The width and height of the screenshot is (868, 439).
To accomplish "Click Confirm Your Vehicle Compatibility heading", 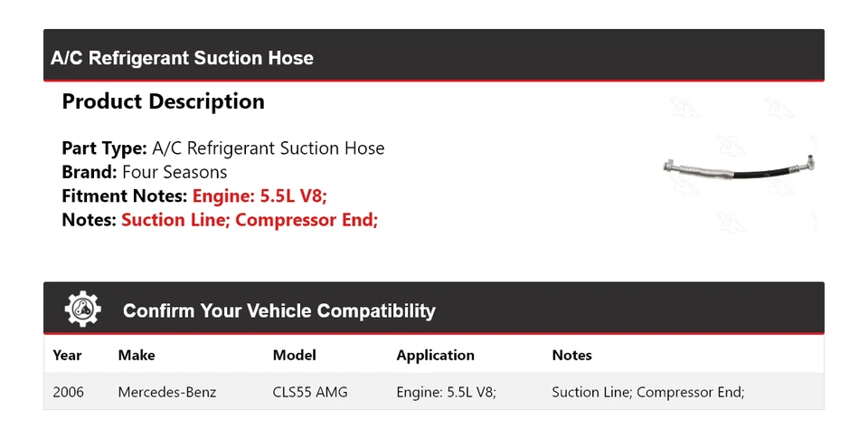I will [x=278, y=311].
